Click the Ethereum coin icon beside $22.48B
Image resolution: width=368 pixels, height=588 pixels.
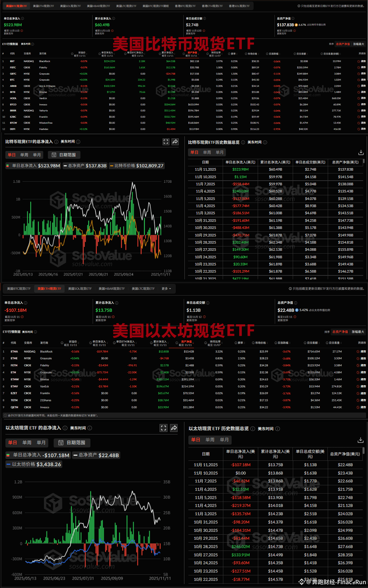pos(297,310)
